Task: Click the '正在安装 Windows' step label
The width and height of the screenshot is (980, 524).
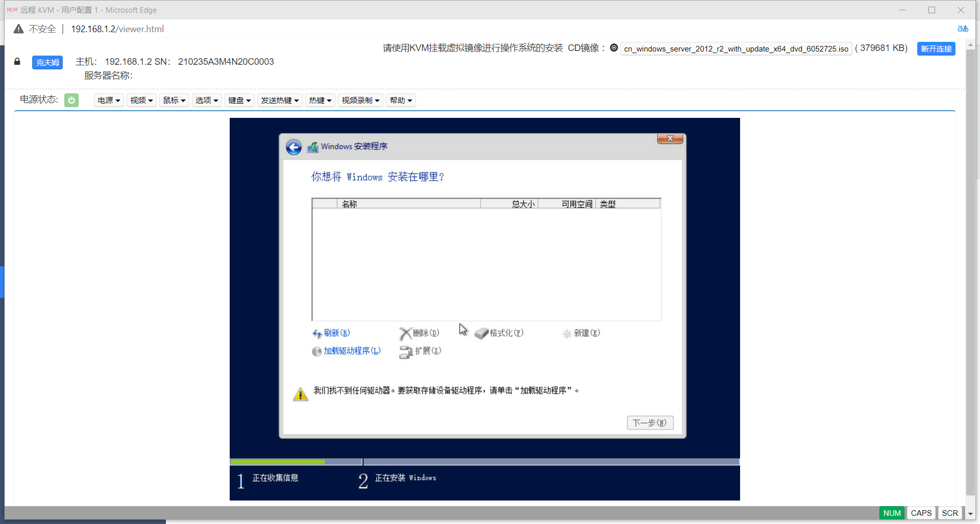Action: pos(406,478)
